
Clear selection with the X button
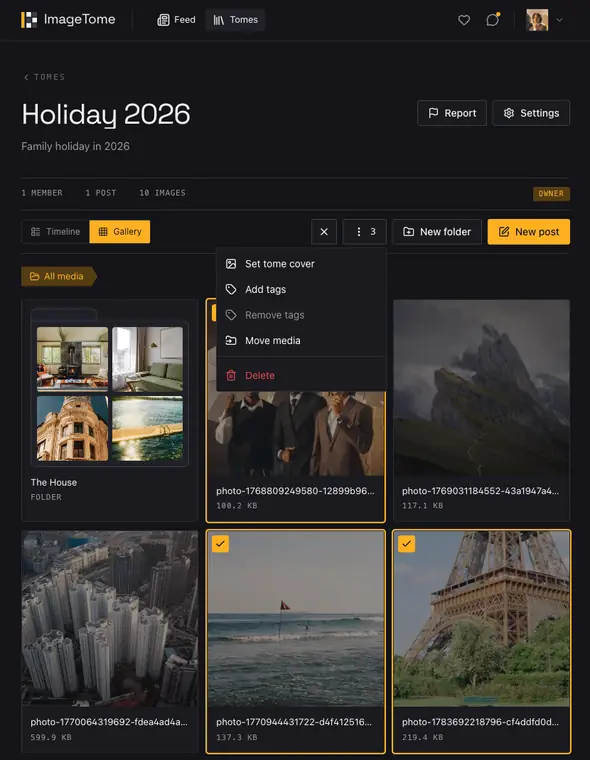pos(324,232)
